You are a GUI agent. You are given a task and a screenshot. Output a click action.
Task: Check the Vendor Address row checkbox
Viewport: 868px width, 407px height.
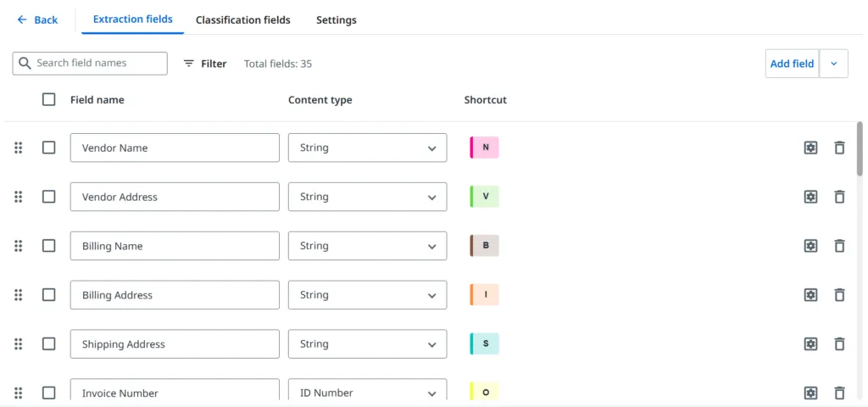pyautogui.click(x=48, y=197)
